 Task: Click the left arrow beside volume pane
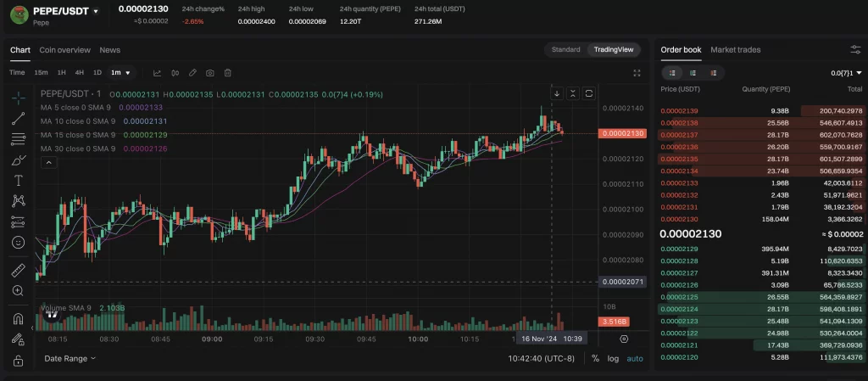[x=31, y=328]
